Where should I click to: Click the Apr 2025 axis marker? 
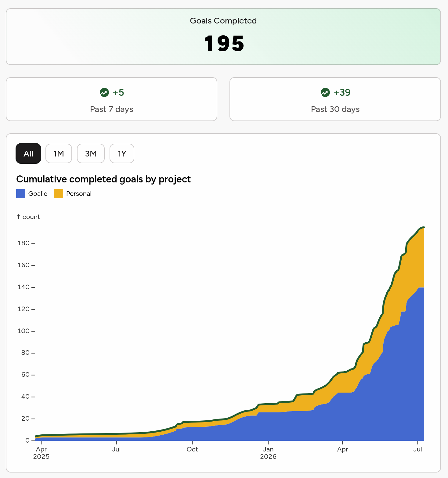coord(41,453)
